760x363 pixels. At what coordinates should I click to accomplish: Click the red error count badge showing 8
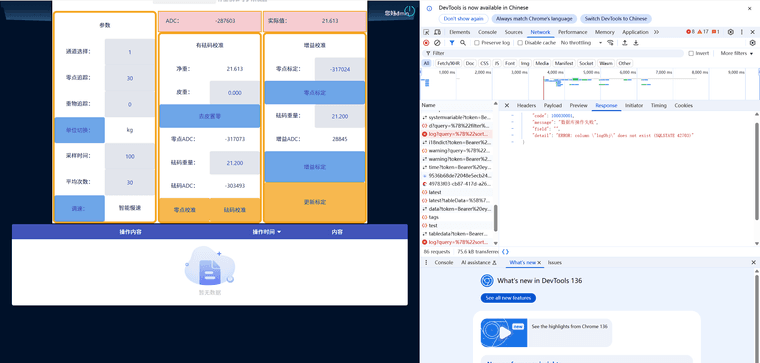coord(690,32)
